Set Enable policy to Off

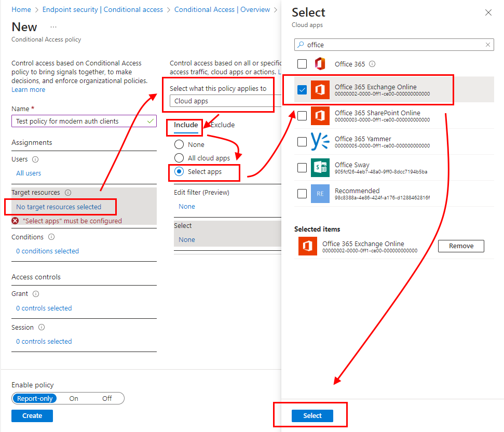(x=107, y=399)
